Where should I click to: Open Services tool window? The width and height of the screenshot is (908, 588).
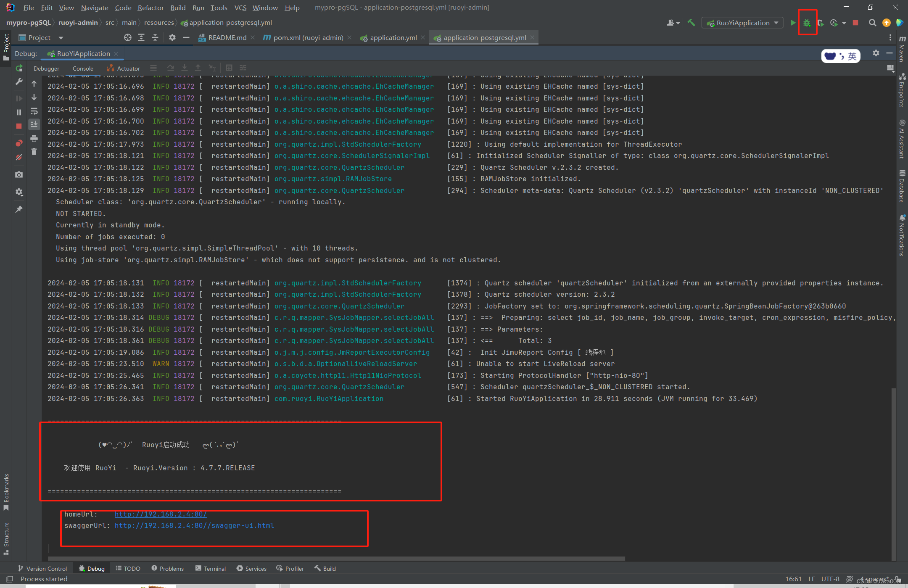click(x=251, y=568)
